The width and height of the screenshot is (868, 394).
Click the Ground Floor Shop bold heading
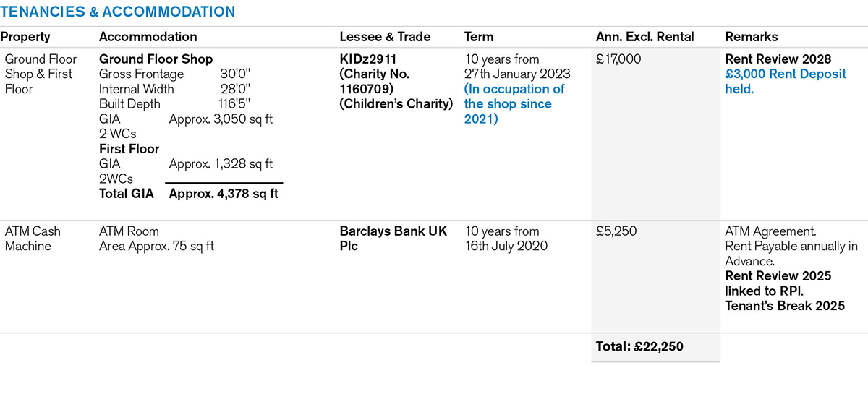tap(156, 59)
